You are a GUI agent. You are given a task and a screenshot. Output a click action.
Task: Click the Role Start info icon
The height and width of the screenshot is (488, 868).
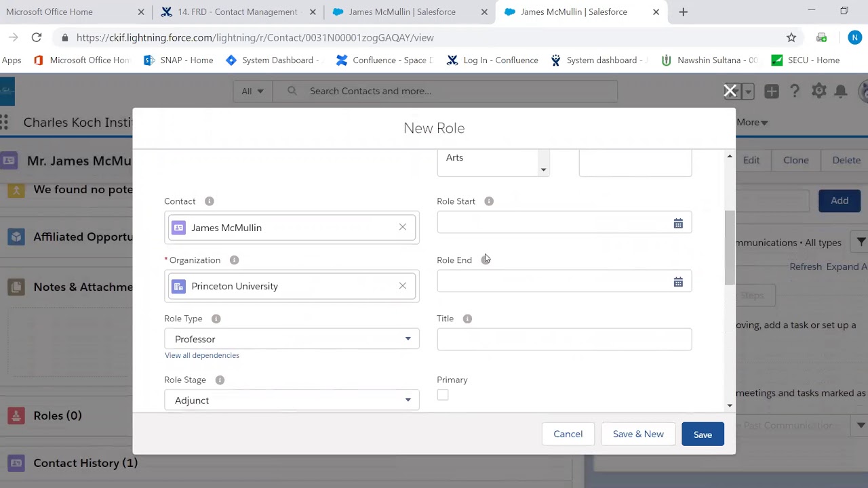tap(489, 201)
